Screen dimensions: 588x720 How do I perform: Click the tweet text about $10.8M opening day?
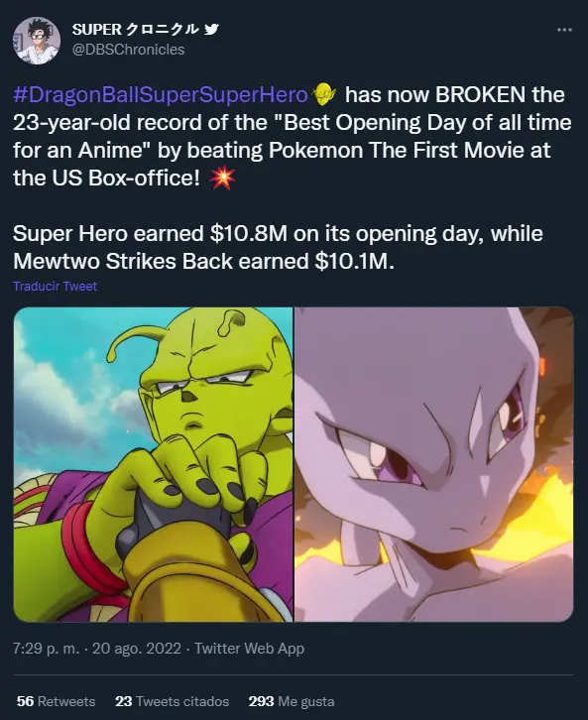[278, 234]
